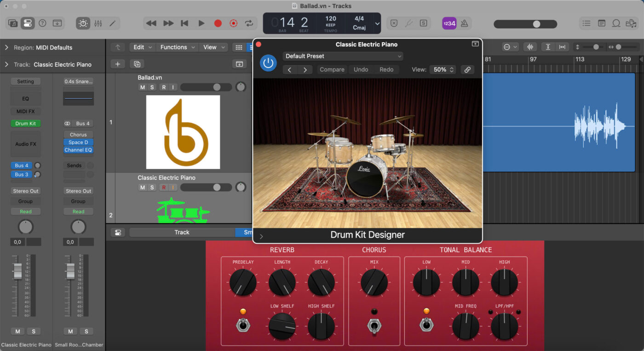Go to next plugin preset

305,69
